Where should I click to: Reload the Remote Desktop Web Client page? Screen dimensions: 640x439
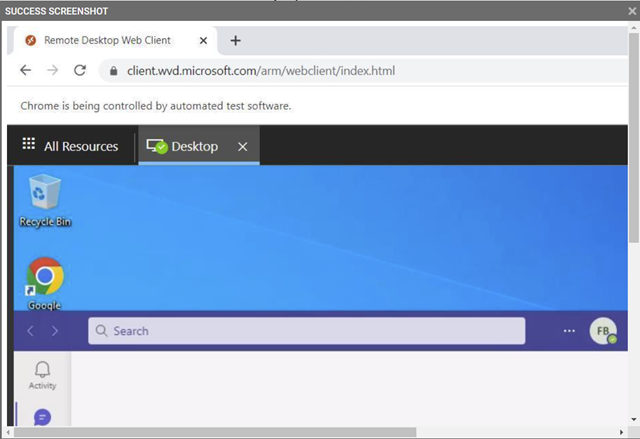coord(80,70)
